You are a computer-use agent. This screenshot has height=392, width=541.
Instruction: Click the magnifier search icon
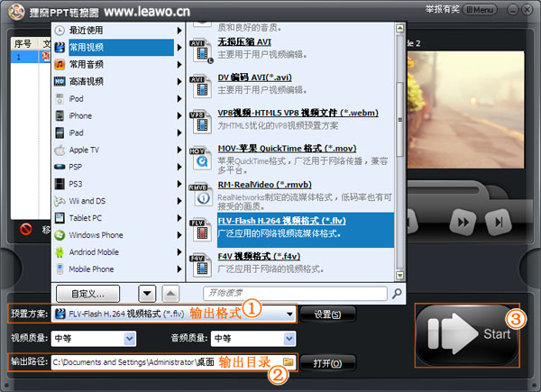[x=397, y=294]
